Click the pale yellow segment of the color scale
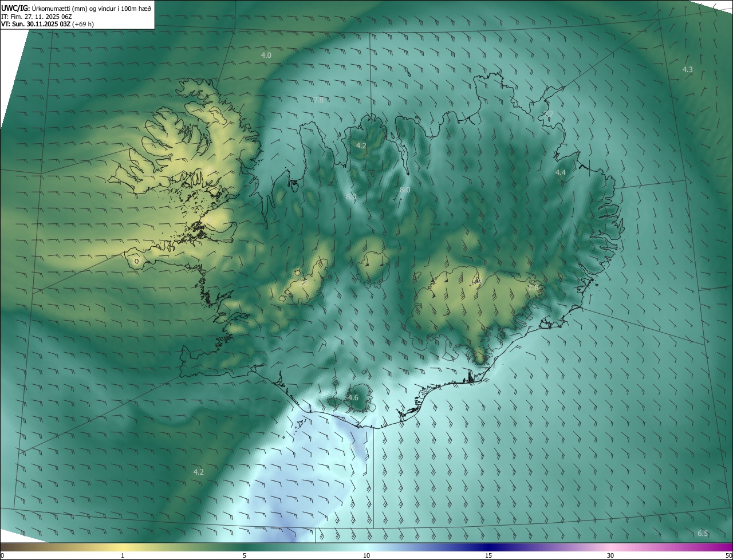 (x=123, y=547)
